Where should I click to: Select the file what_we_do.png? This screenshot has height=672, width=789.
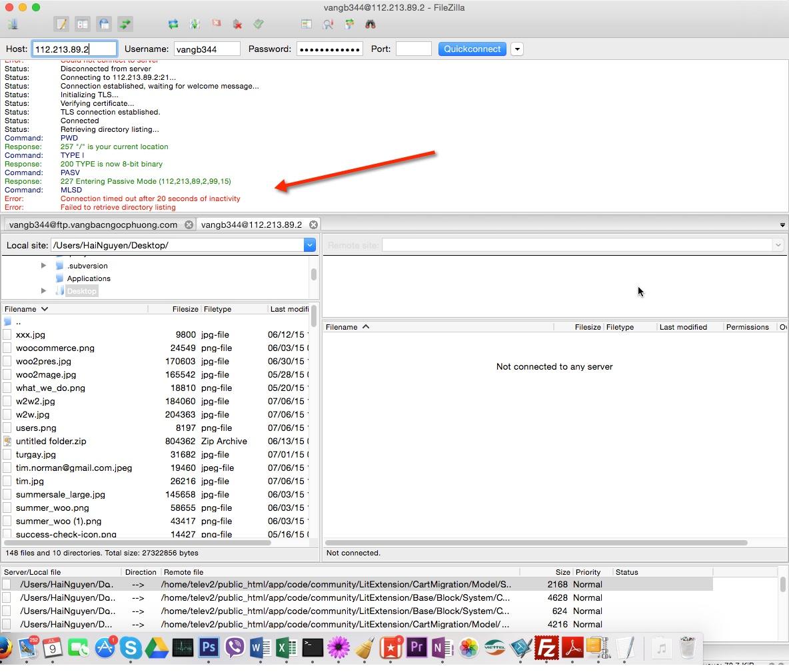coord(156,388)
